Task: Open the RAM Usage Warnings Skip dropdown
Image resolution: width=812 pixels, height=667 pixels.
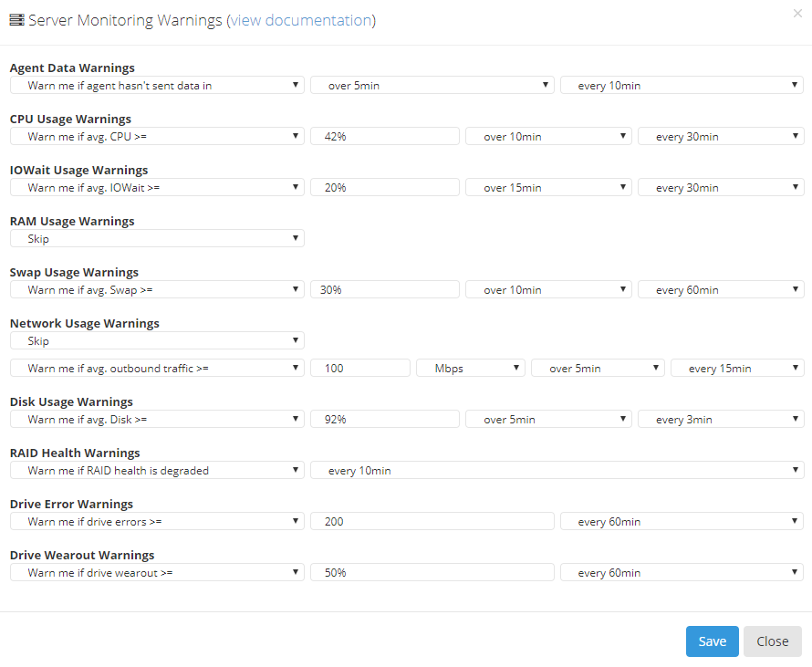Action: [157, 239]
